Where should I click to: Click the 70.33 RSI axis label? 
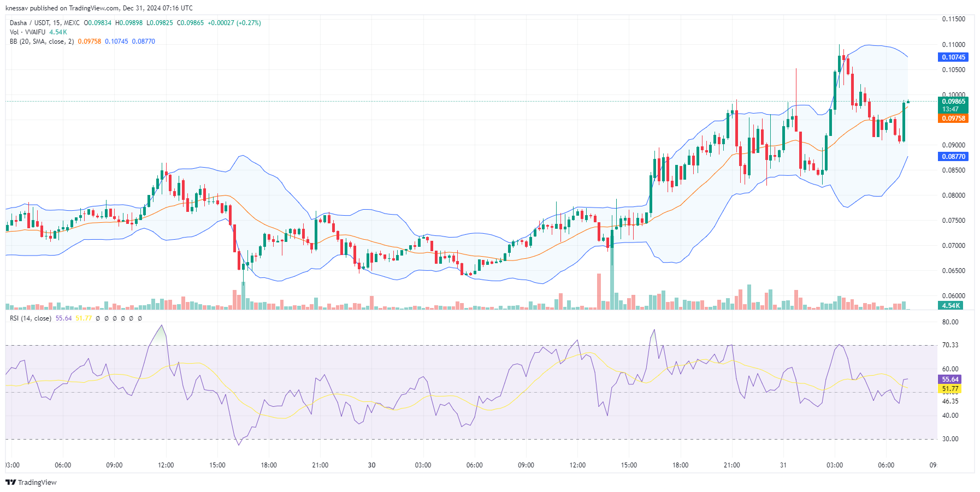[950, 345]
